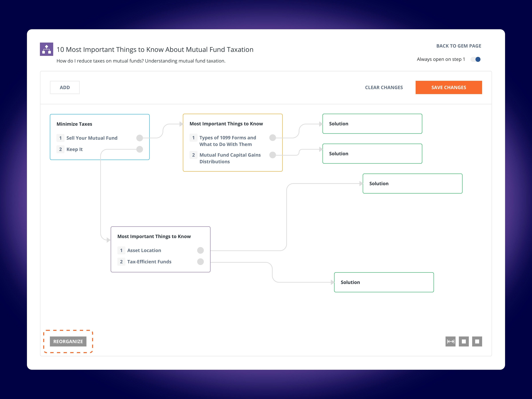This screenshot has width=532, height=399.
Task: Click the fit-to-width arrows icon
Action: [450, 341]
